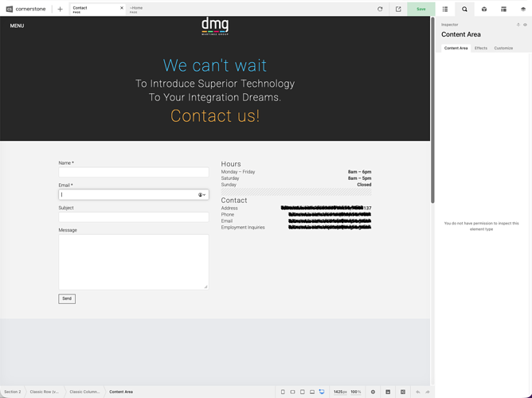Edit the 100% zoom value
The width and height of the screenshot is (532, 398).
(x=355, y=392)
